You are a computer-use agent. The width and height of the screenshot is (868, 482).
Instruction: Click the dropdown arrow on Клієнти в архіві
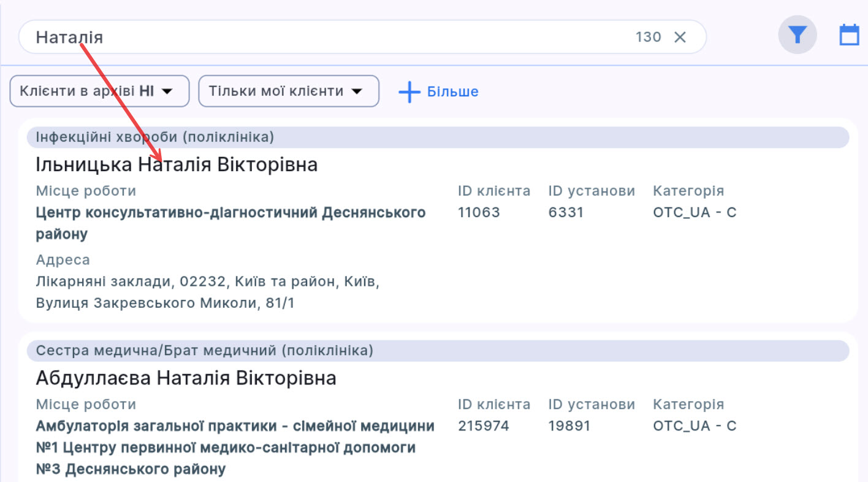(x=167, y=91)
